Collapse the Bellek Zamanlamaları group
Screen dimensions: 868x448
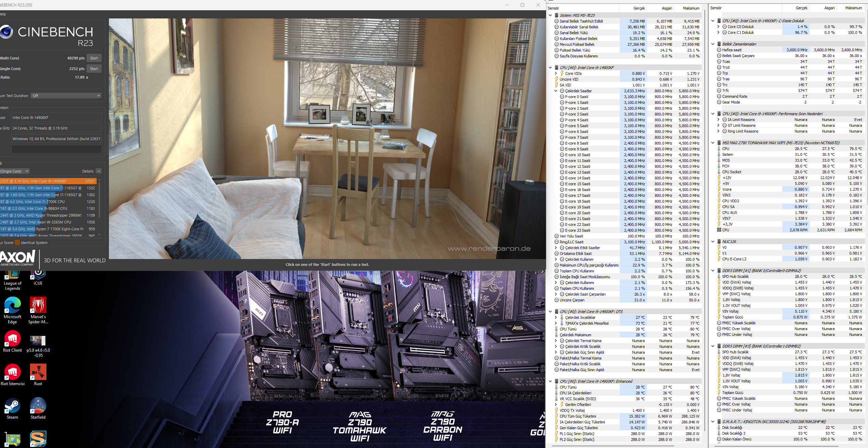pyautogui.click(x=713, y=44)
